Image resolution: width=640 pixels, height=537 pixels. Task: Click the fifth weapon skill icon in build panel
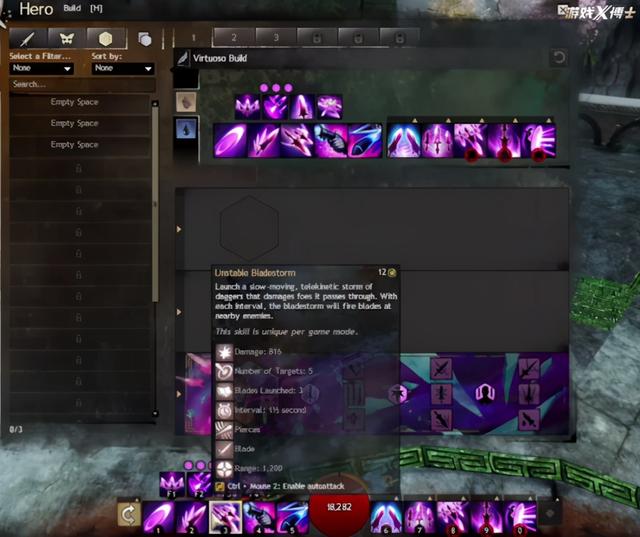point(364,141)
